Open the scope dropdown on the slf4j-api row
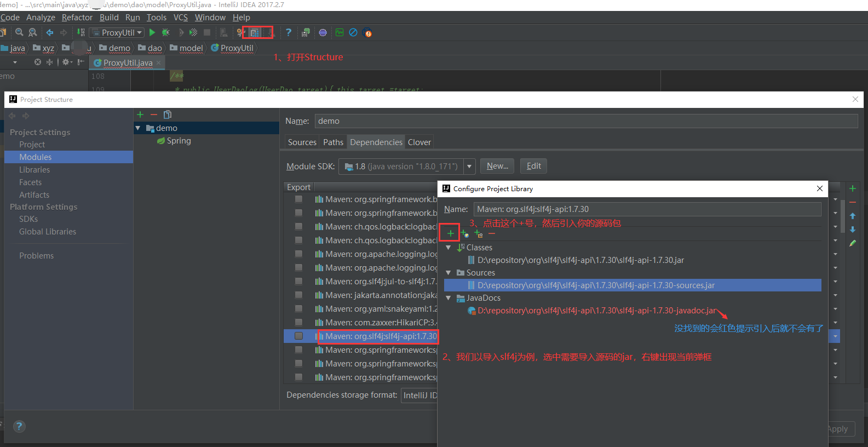 click(835, 336)
